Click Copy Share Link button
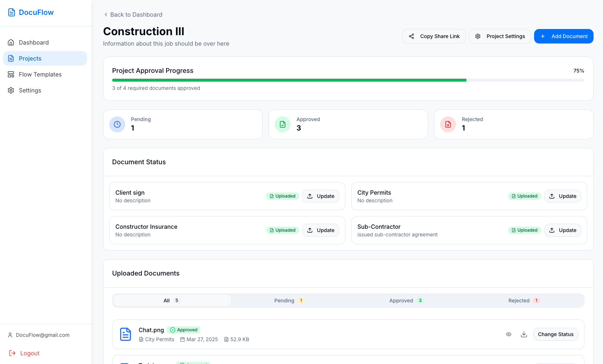 [x=434, y=36]
